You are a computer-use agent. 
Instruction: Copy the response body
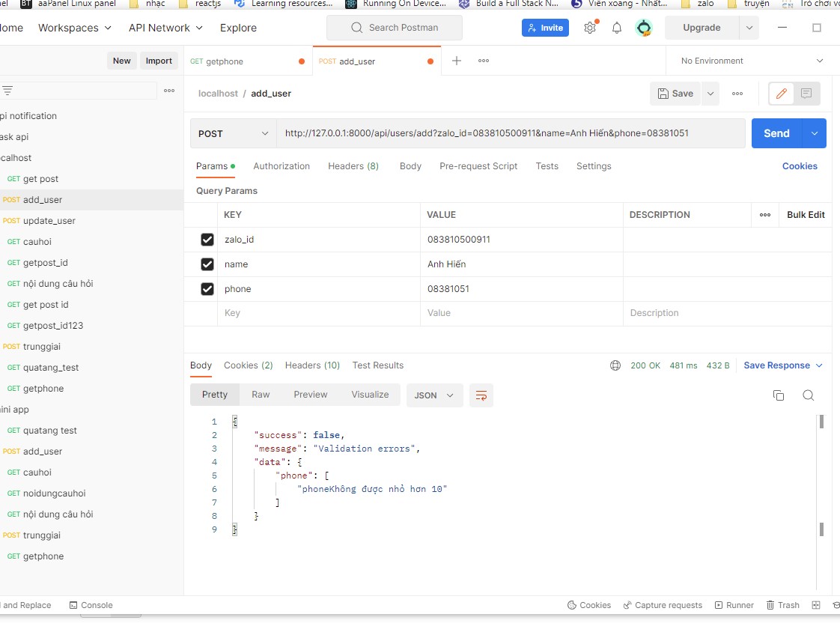[x=779, y=395]
